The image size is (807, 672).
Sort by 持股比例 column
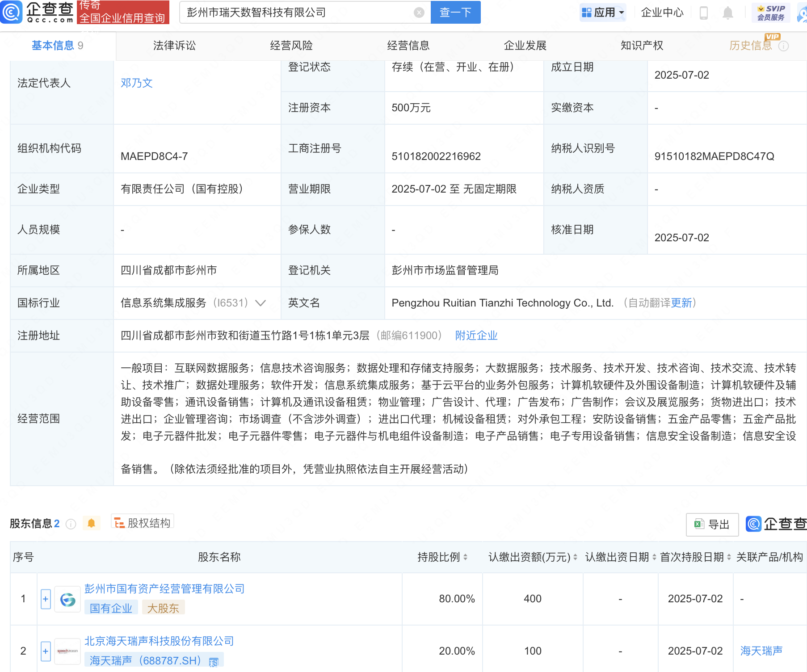[x=465, y=557]
